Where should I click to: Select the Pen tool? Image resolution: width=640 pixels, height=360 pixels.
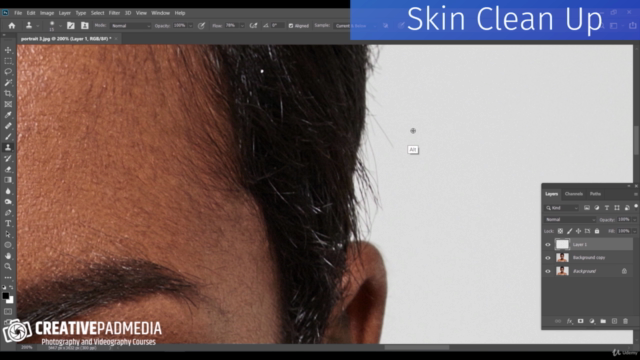[x=8, y=213]
